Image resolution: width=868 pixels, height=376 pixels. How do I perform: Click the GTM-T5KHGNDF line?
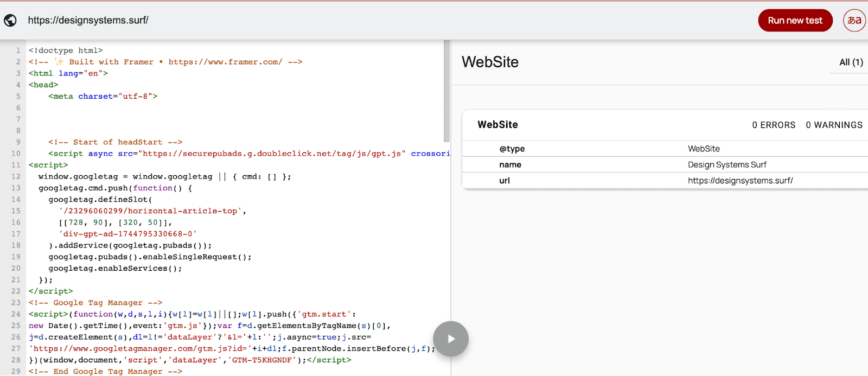190,360
